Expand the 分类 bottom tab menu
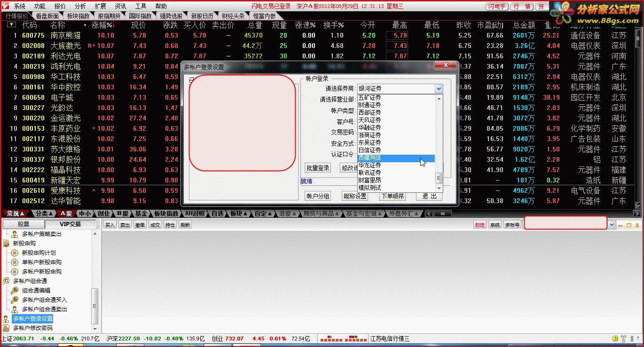 click(x=45, y=213)
